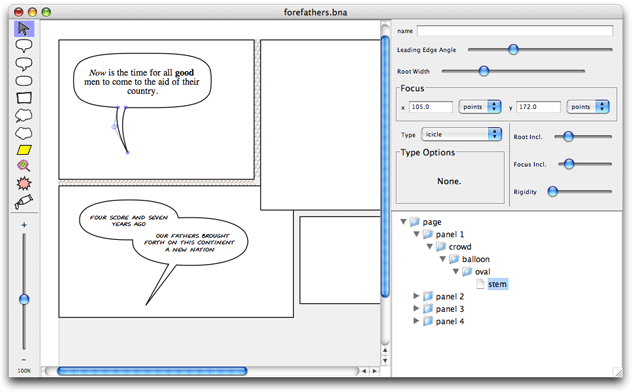Expand the panel 4 tree node

pos(416,321)
